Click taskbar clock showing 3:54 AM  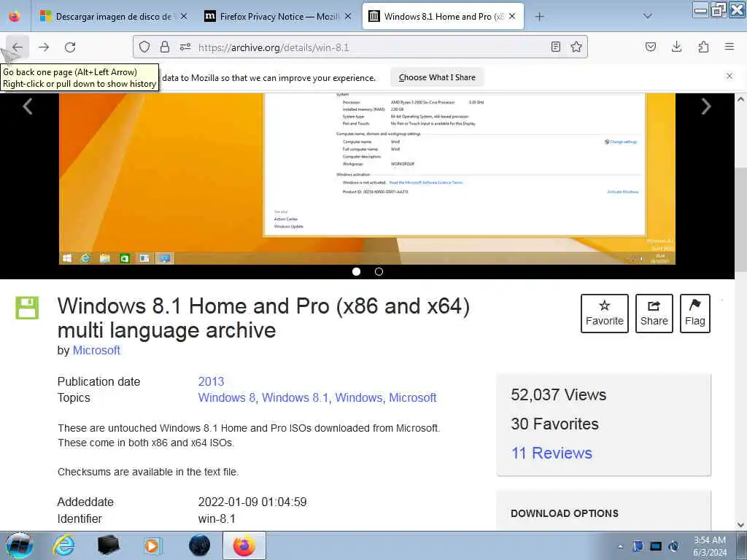click(x=710, y=546)
